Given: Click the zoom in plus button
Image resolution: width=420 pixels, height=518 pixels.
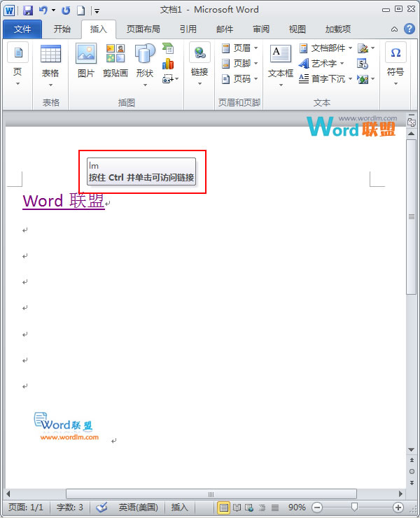Looking at the screenshot, I should (x=398, y=507).
